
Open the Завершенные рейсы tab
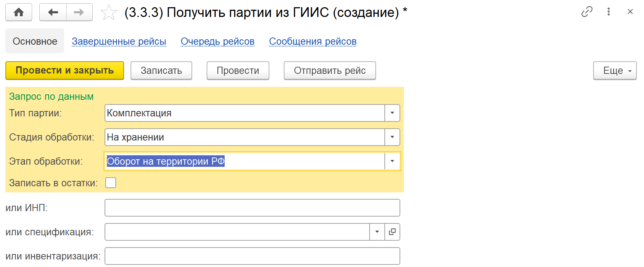[119, 41]
